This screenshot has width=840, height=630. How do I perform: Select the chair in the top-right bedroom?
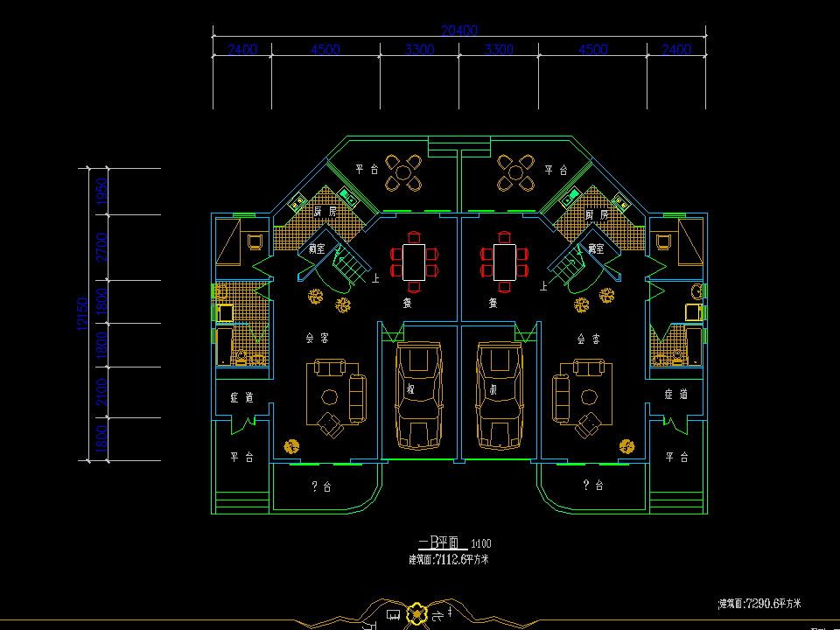click(664, 242)
